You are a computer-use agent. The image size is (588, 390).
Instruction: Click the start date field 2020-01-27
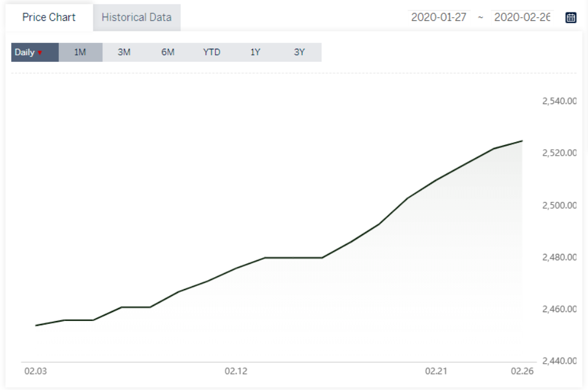[440, 17]
